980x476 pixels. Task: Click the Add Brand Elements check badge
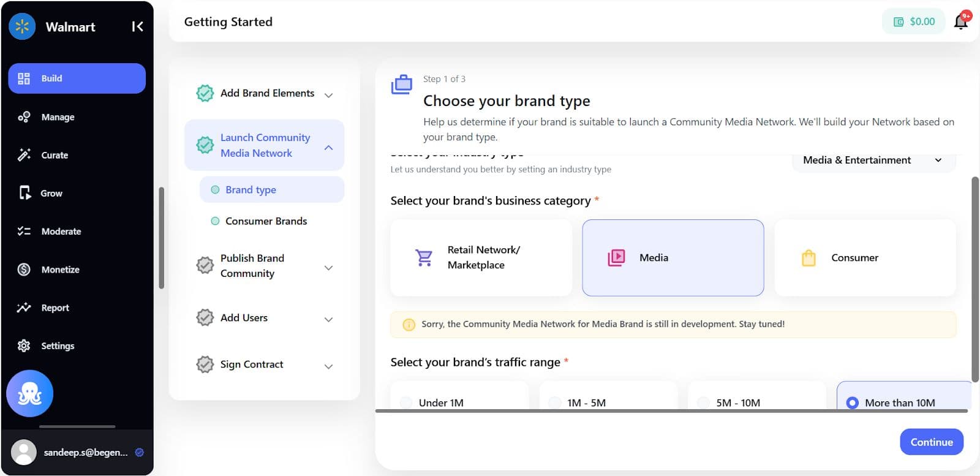[205, 93]
